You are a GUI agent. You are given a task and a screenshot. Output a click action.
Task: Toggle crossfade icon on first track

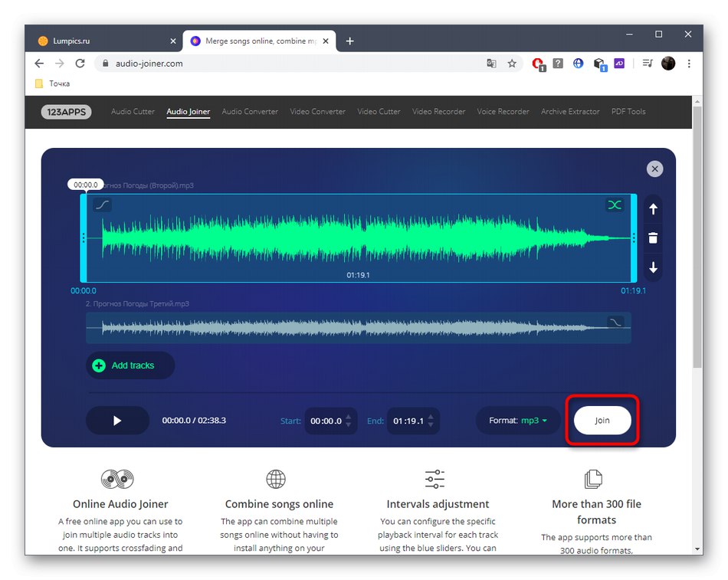(615, 205)
